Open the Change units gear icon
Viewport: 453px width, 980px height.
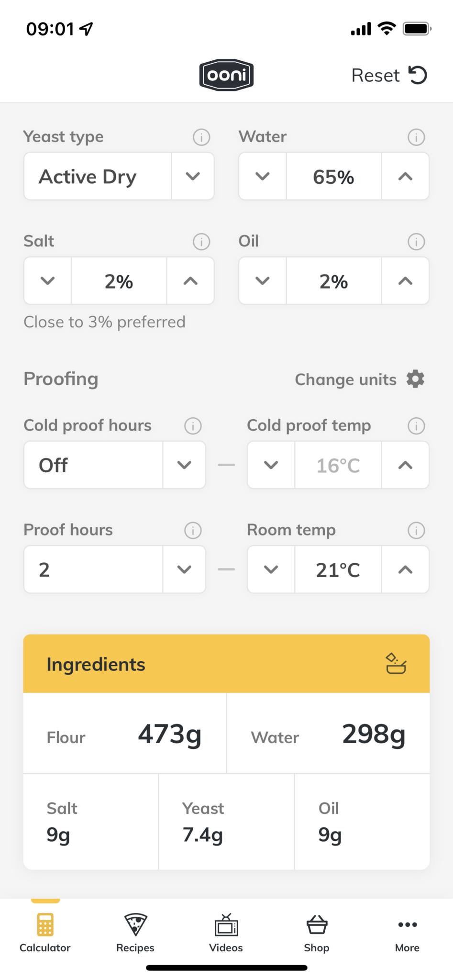(415, 379)
